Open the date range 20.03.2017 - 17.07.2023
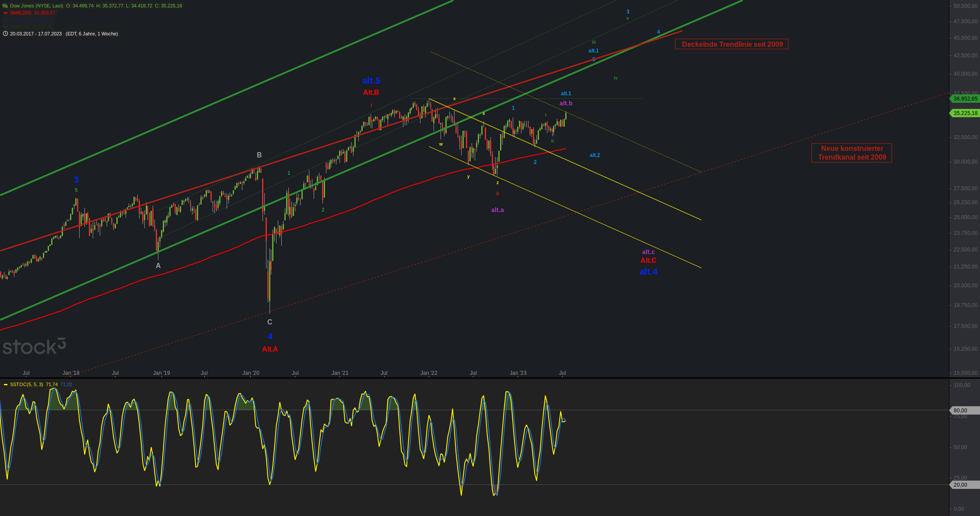Image resolution: width=980 pixels, height=516 pixels. [36, 34]
